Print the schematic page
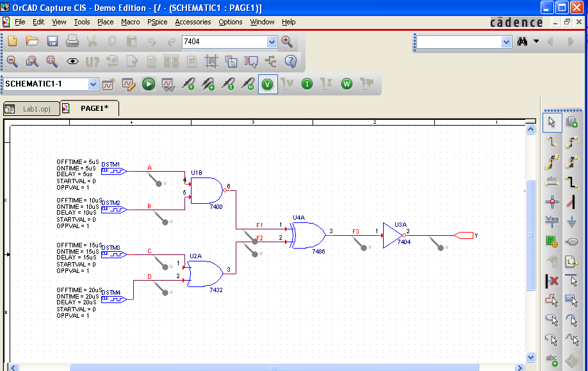Viewport: 588px width, 371px height. point(72,41)
